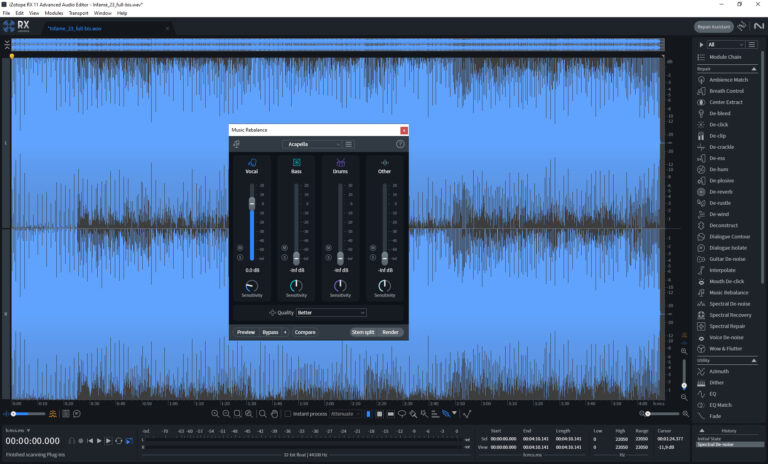Open the De-hum repair module
This screenshot has height=464, width=768.
[x=718, y=169]
